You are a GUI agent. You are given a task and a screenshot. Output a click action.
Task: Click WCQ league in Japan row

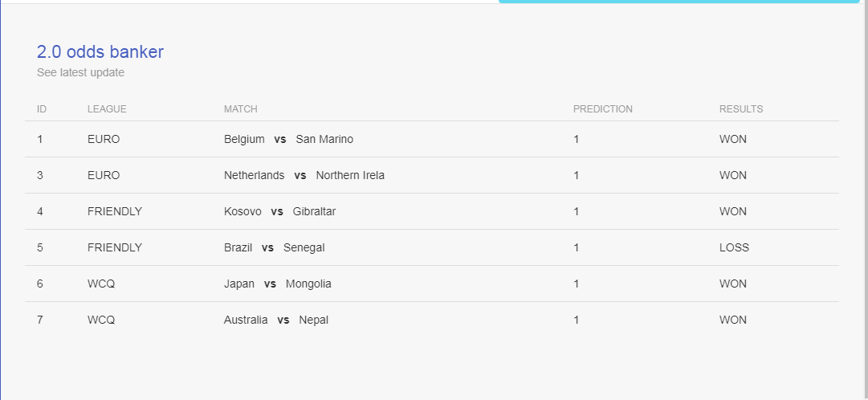(x=101, y=284)
